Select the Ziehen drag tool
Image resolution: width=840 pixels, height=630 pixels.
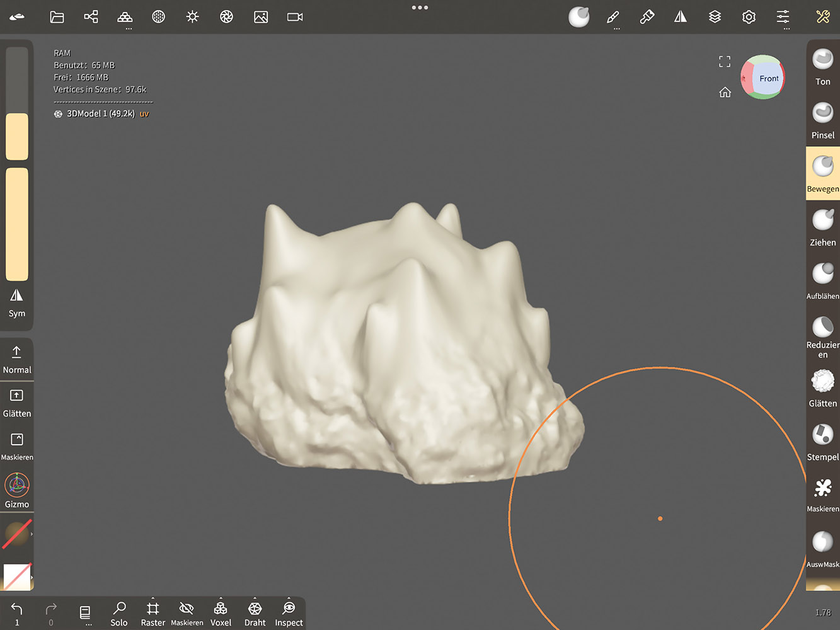click(823, 227)
